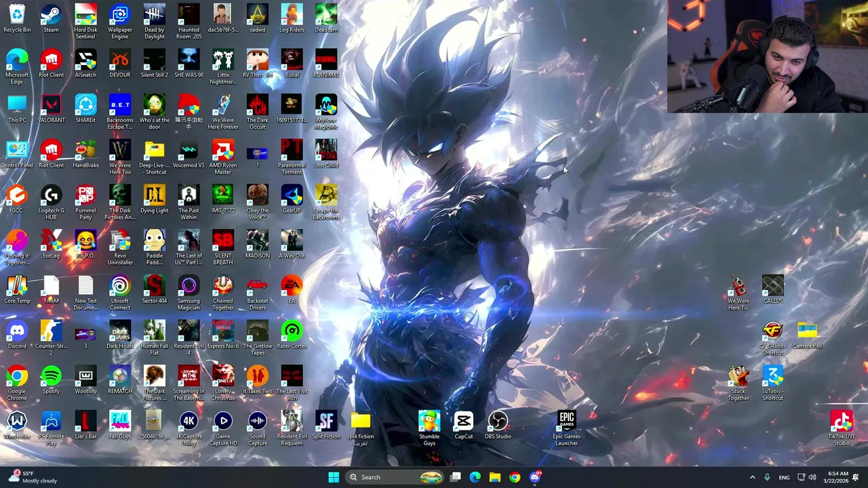The height and width of the screenshot is (488, 868).
Task: Select the DEVOUR game icon
Action: click(x=120, y=64)
